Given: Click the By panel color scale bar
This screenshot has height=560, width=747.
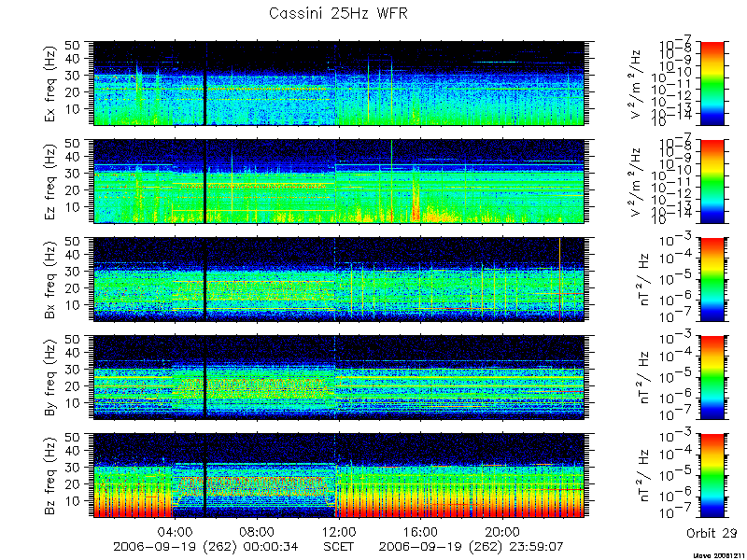Looking at the screenshot, I should [712, 378].
